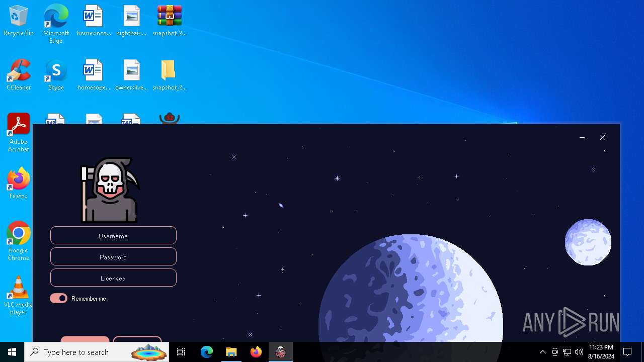Click the Meet Now tray icon
644x362 pixels.
tap(555, 352)
